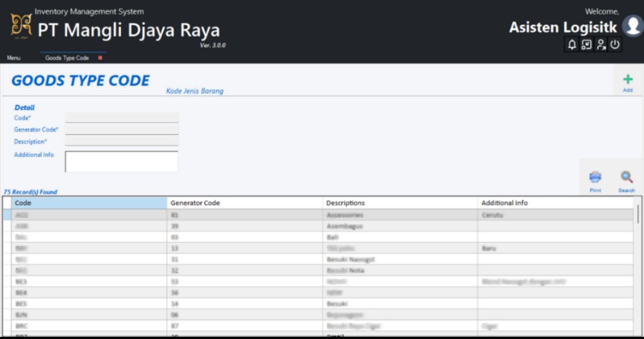Click the Besuki description in row BES
The image size is (644, 339).
click(400, 304)
